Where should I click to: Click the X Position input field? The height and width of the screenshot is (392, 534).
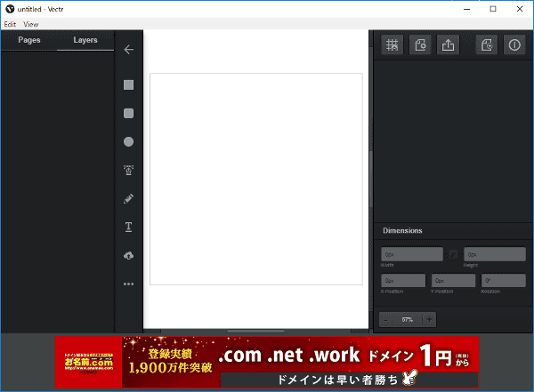click(403, 280)
